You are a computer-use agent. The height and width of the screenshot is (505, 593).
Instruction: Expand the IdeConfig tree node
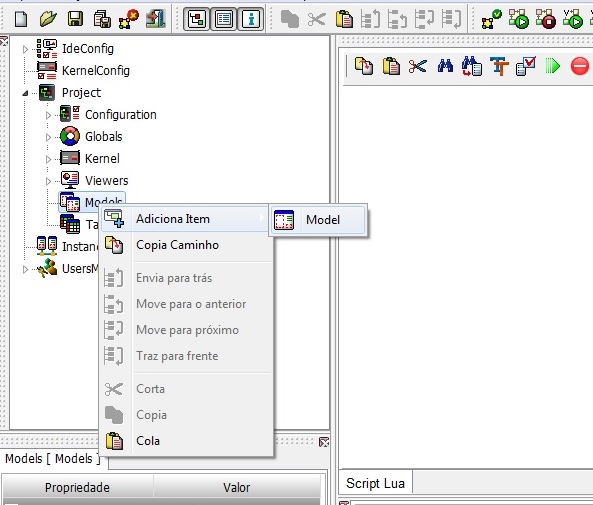pyautogui.click(x=25, y=49)
